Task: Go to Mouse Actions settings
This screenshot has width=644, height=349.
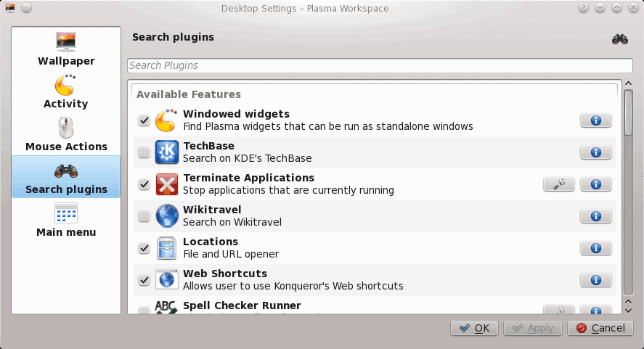Action: pos(66,135)
